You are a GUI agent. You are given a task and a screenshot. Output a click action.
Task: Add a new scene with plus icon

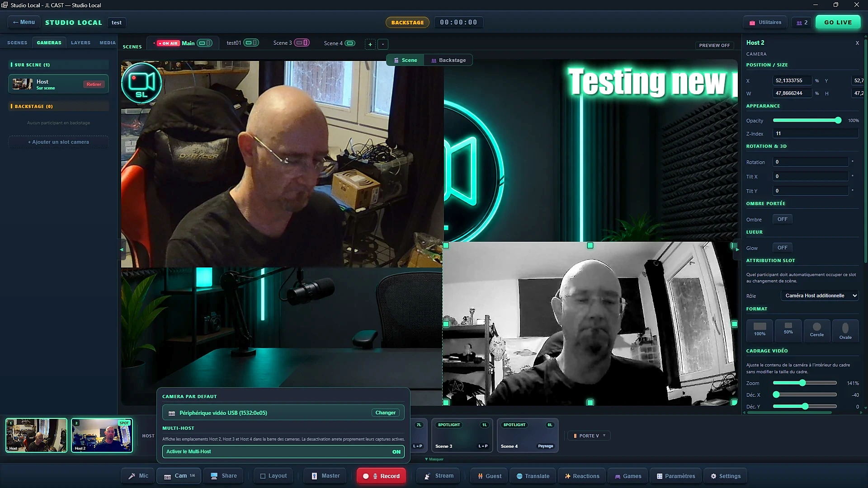(370, 44)
